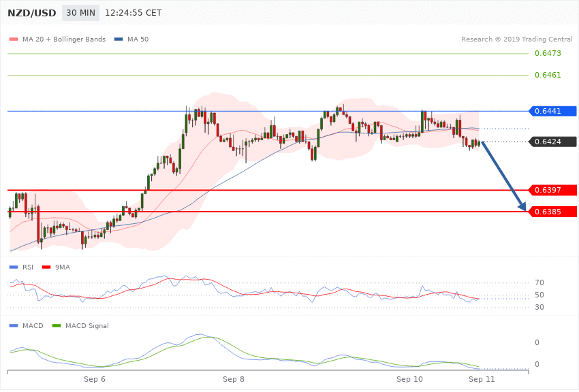Click the MACD legend label

point(33,325)
